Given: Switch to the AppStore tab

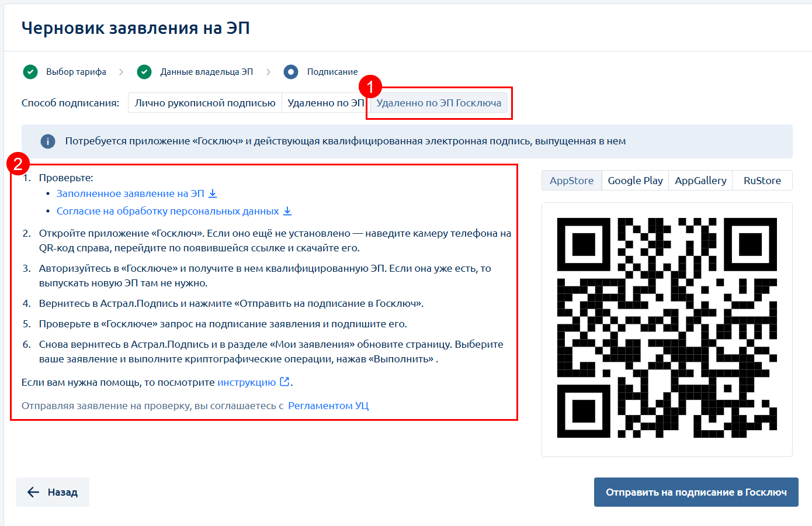Looking at the screenshot, I should [571, 181].
